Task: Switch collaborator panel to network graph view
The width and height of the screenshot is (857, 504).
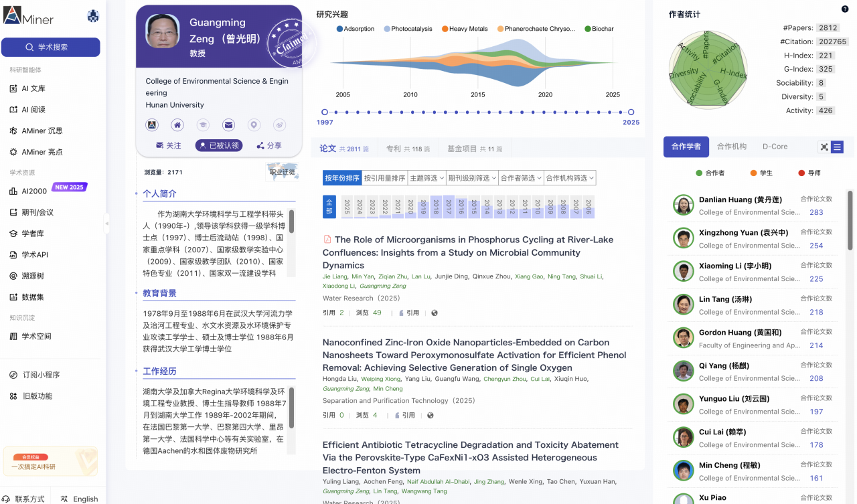Action: pos(825,146)
